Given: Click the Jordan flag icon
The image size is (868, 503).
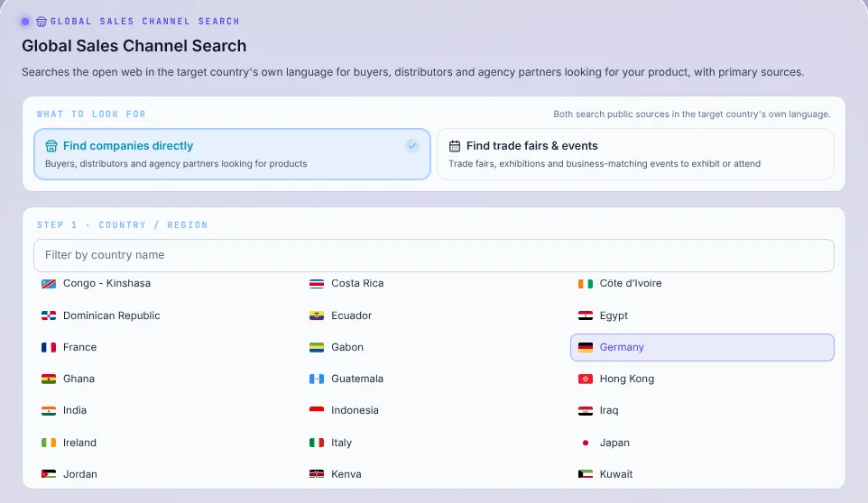Looking at the screenshot, I should coord(49,474).
